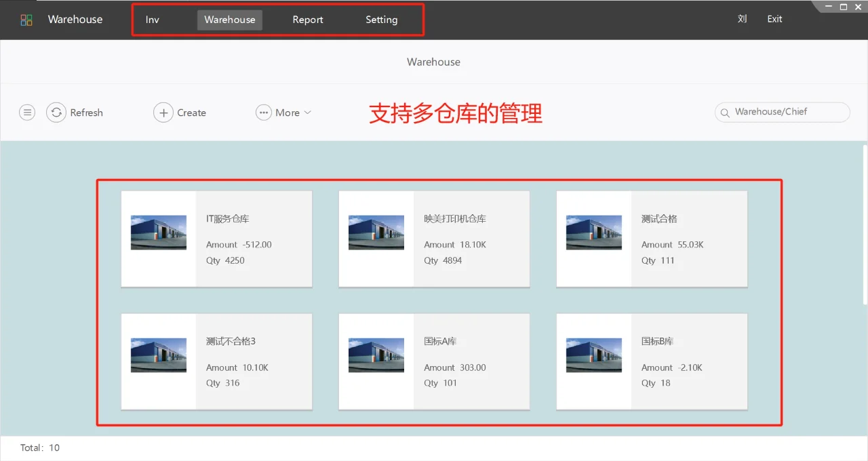Open the 映美打印机仓库 warehouse card
Screen dimensions: 868x461
(x=434, y=239)
